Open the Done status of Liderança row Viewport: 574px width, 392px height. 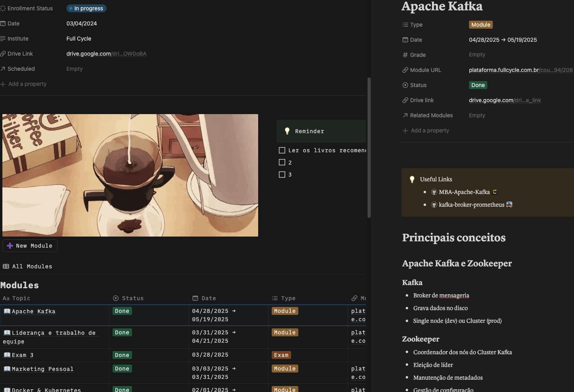coord(122,332)
